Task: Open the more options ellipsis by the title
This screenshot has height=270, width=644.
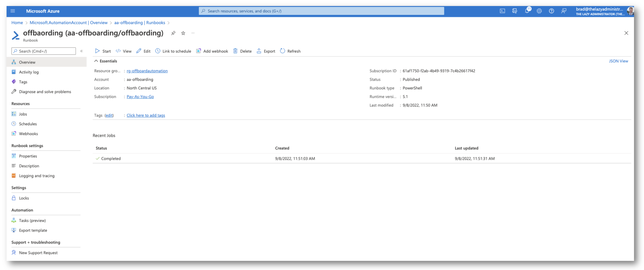Action: coord(193,33)
